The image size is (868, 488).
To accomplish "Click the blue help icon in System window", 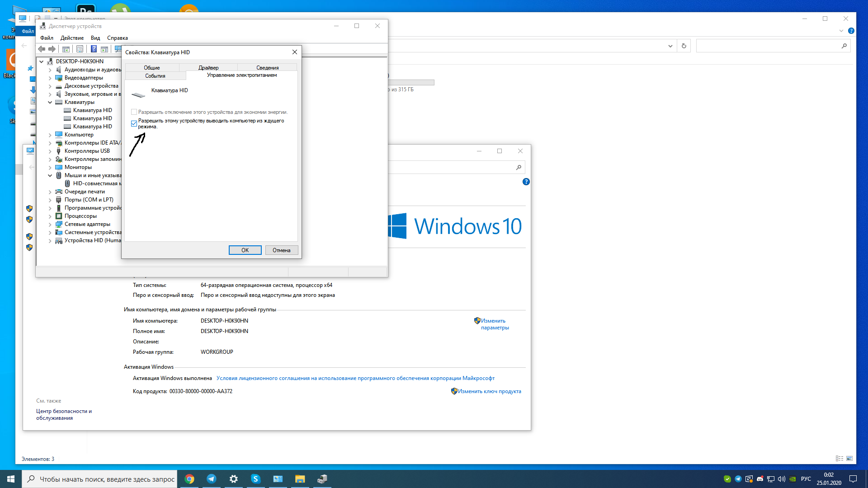I will pos(526,182).
